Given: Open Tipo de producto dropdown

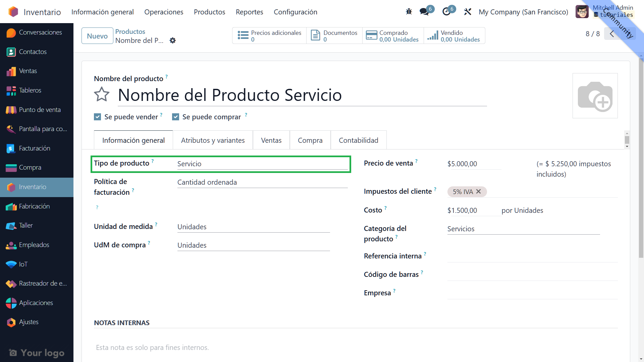Looking at the screenshot, I should [x=262, y=164].
